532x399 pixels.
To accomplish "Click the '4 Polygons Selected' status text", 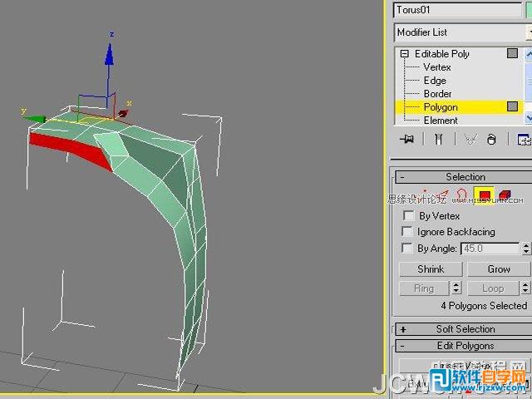I will click(x=484, y=306).
